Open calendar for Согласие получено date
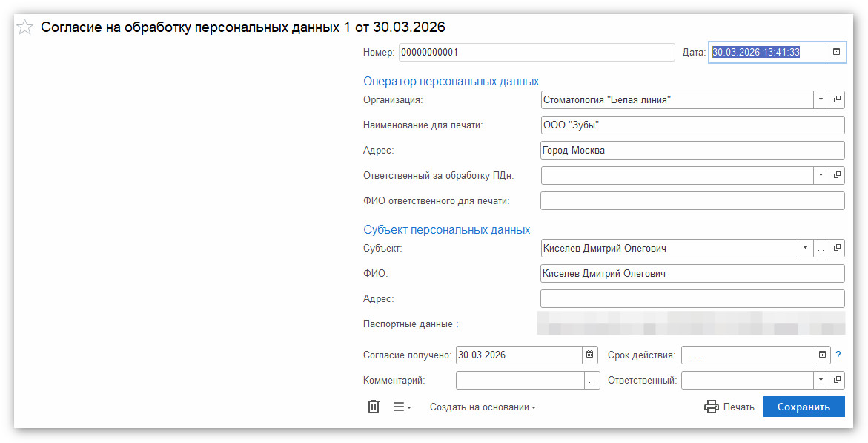 pyautogui.click(x=589, y=355)
